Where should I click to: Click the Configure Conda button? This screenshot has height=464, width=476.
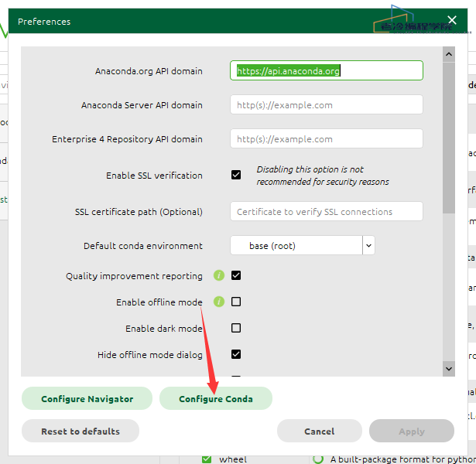pos(216,398)
